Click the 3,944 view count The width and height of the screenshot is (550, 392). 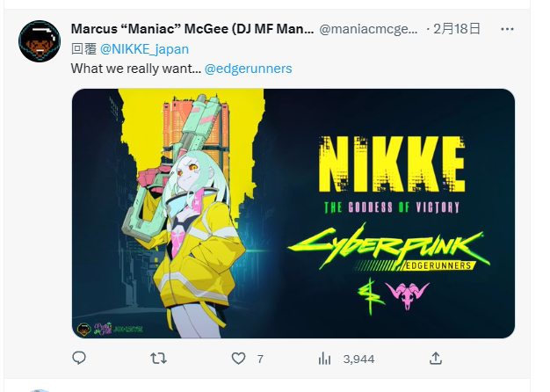(358, 359)
